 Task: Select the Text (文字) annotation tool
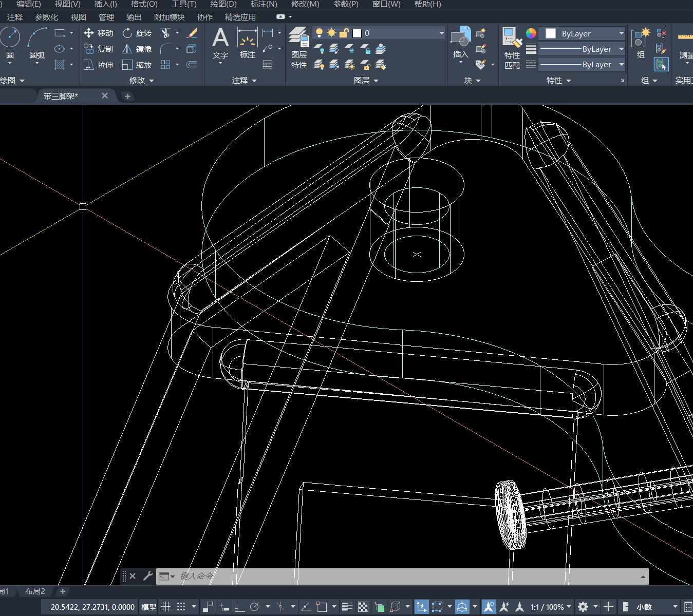coord(220,41)
